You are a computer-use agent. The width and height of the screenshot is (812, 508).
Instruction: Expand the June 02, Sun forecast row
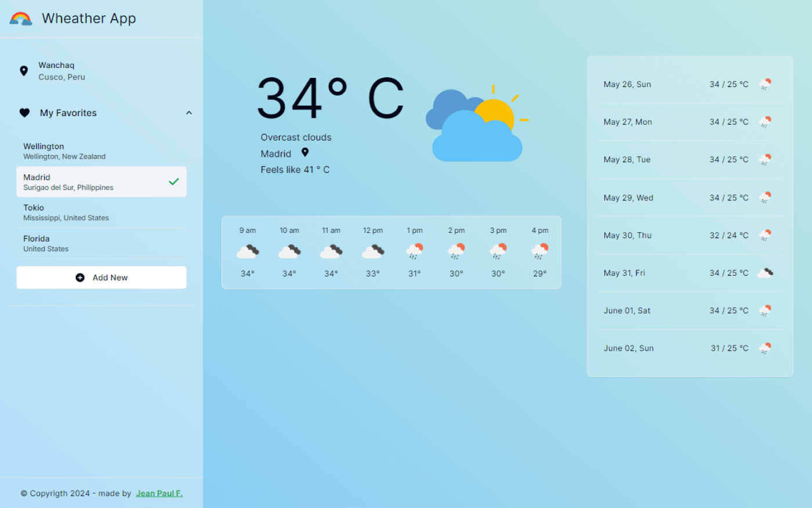pos(690,348)
